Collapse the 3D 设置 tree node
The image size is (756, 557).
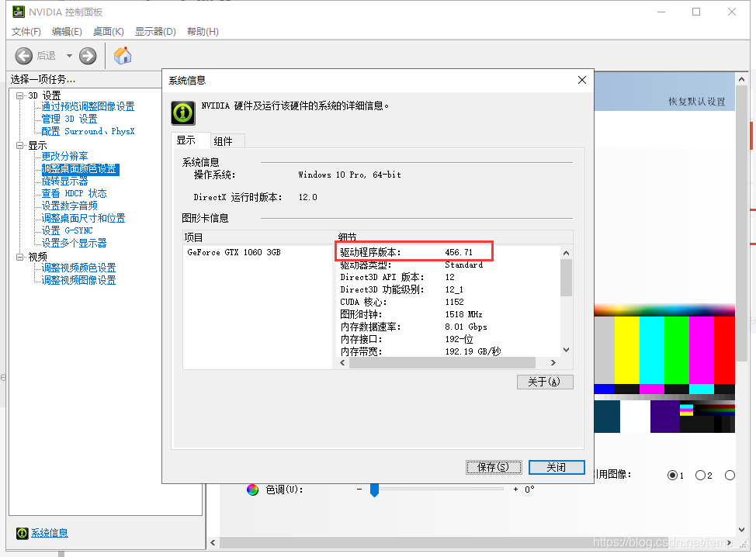click(19, 95)
